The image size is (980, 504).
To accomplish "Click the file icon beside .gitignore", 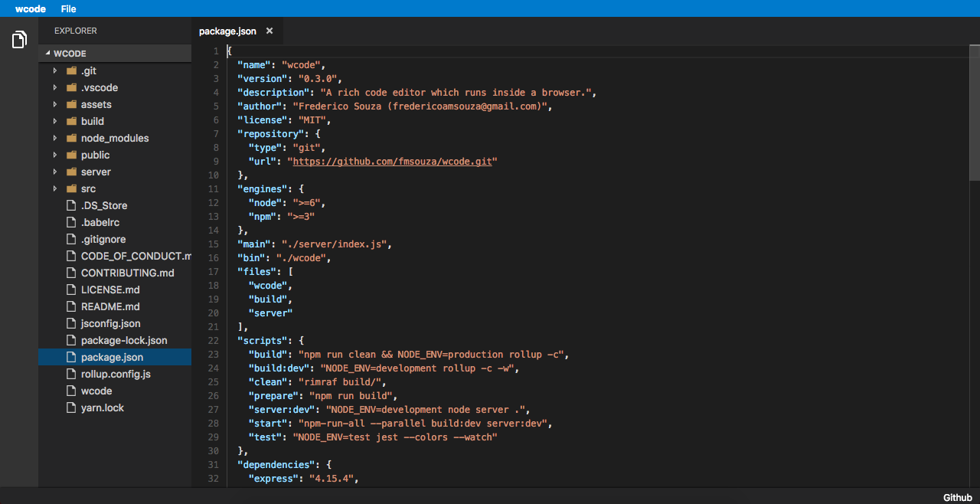I will click(72, 239).
